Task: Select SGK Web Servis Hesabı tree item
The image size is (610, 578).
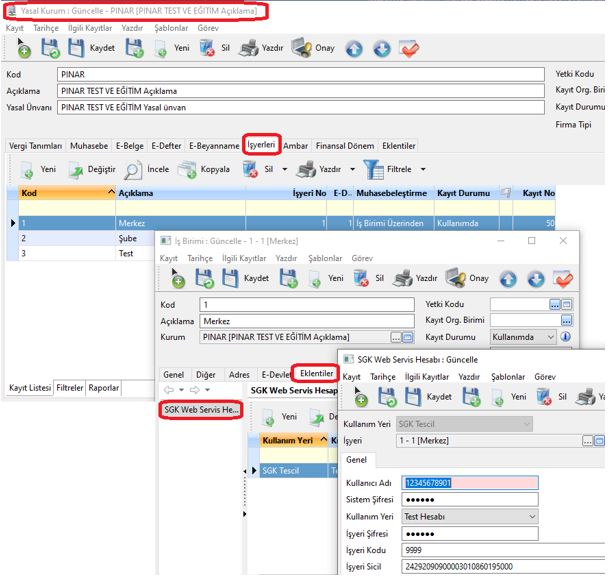Action: click(x=202, y=410)
